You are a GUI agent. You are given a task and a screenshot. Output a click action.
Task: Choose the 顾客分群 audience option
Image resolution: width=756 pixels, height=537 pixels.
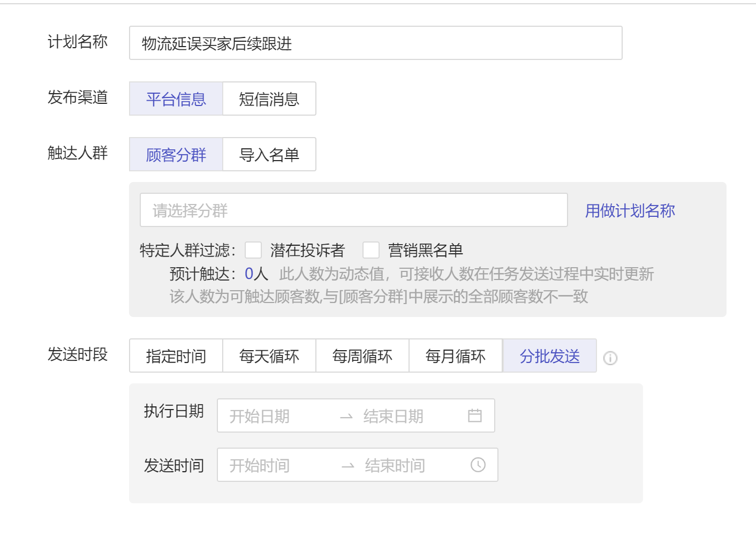click(x=176, y=154)
